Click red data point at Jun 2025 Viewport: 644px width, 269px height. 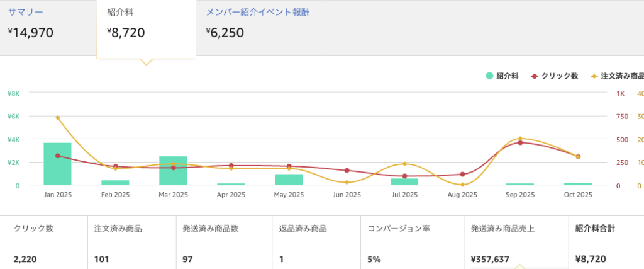click(x=347, y=171)
